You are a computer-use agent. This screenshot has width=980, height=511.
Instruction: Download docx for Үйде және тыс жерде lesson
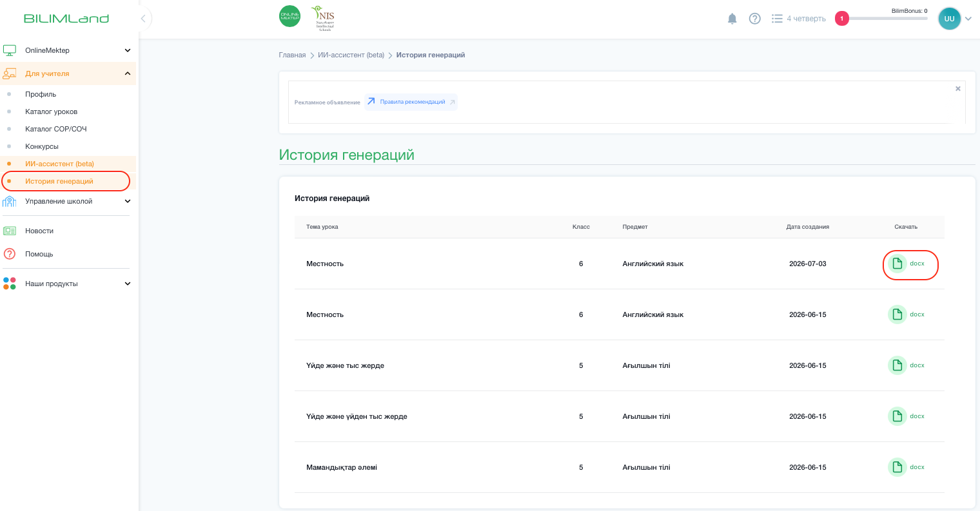pyautogui.click(x=906, y=365)
